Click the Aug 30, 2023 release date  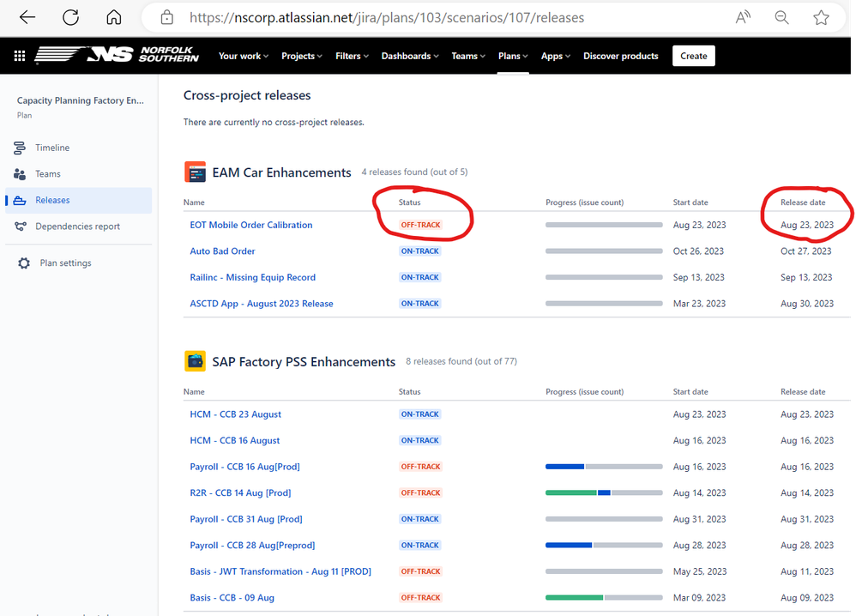pos(807,304)
